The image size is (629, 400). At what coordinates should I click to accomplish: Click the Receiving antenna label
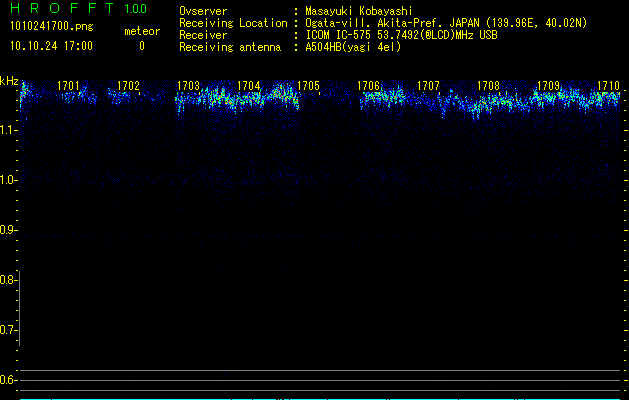click(x=230, y=47)
